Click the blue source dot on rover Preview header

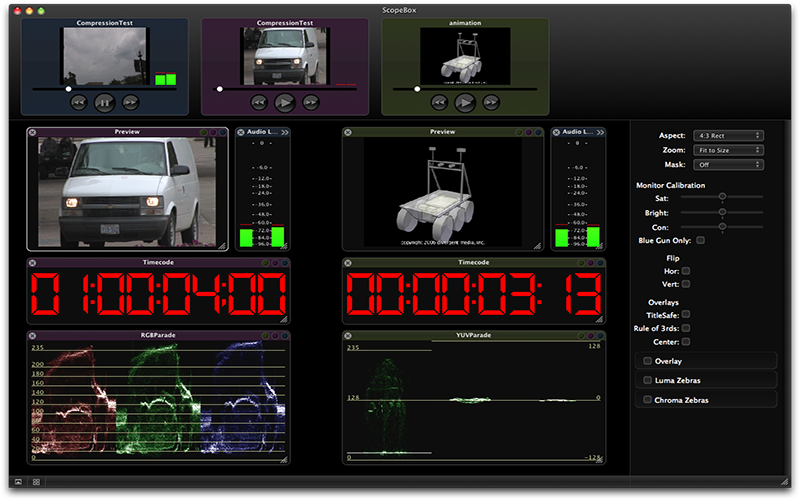538,132
